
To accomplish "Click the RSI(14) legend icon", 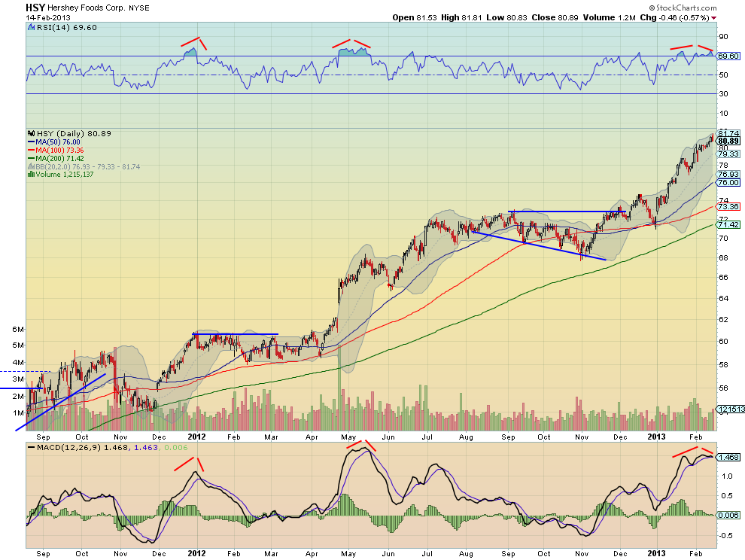I will pyautogui.click(x=31, y=28).
